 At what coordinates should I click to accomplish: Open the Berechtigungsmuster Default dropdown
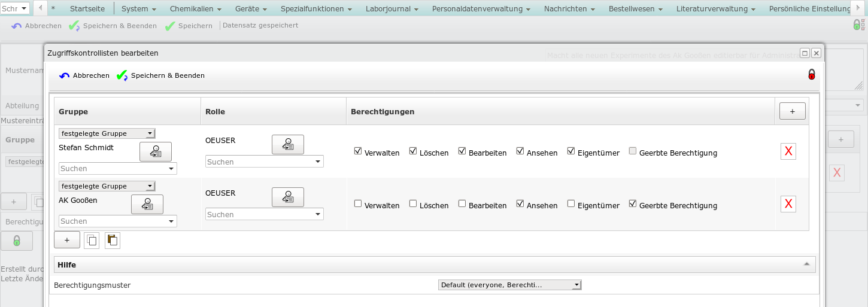coord(509,285)
